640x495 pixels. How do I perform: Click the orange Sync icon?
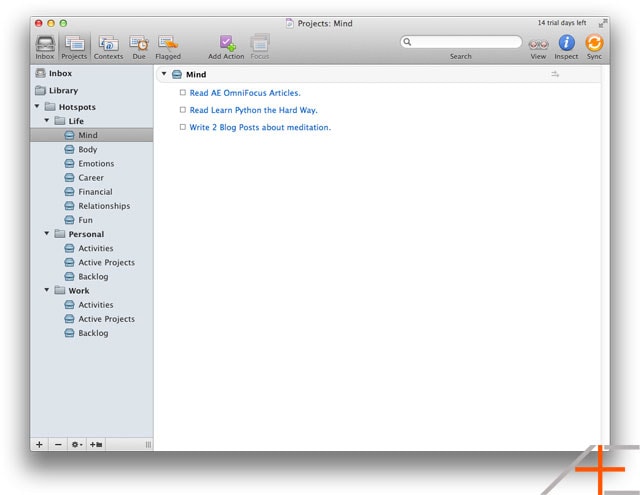tap(594, 42)
